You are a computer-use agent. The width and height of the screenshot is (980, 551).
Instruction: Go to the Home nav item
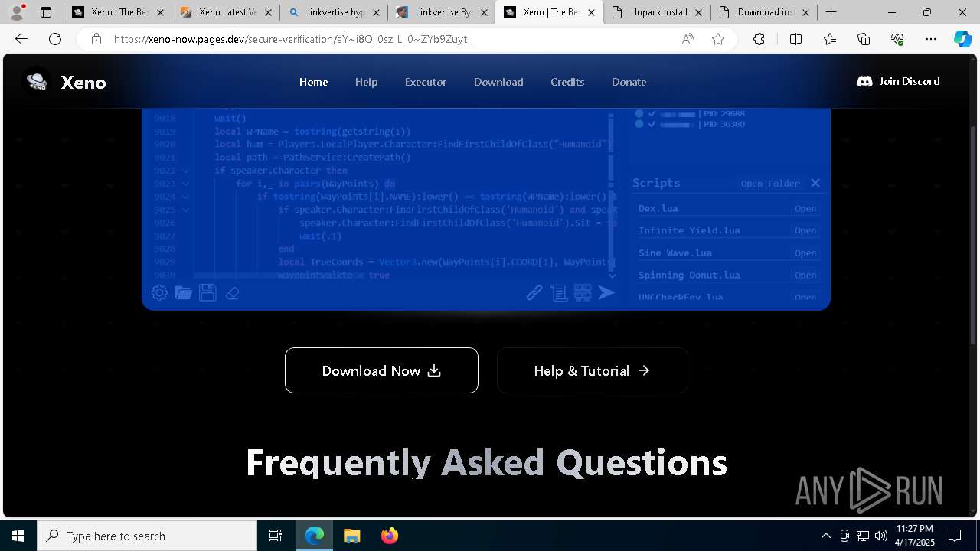point(313,82)
